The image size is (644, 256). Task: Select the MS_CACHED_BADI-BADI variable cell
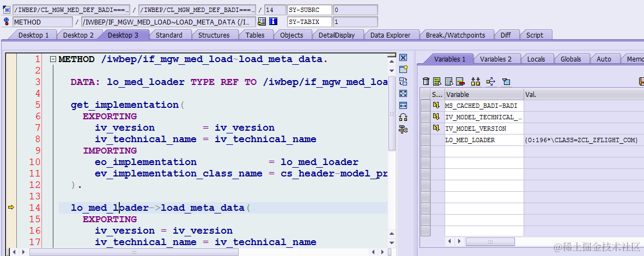pos(484,106)
